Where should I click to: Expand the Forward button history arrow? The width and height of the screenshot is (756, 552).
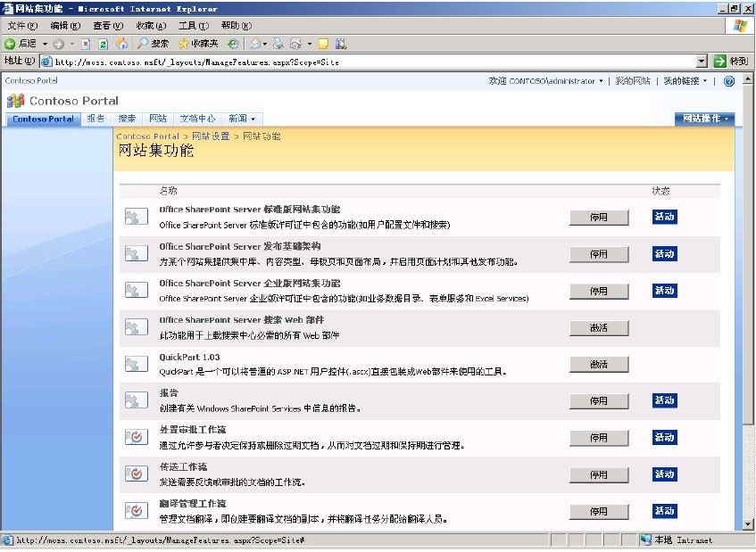[72, 44]
